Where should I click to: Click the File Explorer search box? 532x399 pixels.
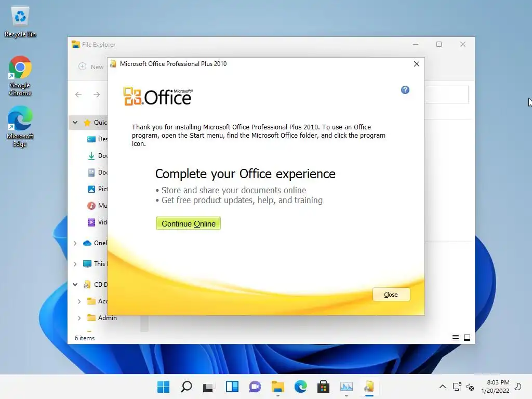tap(446, 95)
